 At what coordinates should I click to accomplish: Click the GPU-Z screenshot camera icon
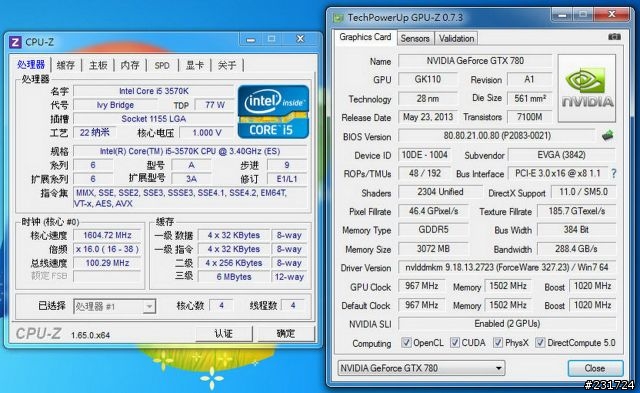pos(614,37)
